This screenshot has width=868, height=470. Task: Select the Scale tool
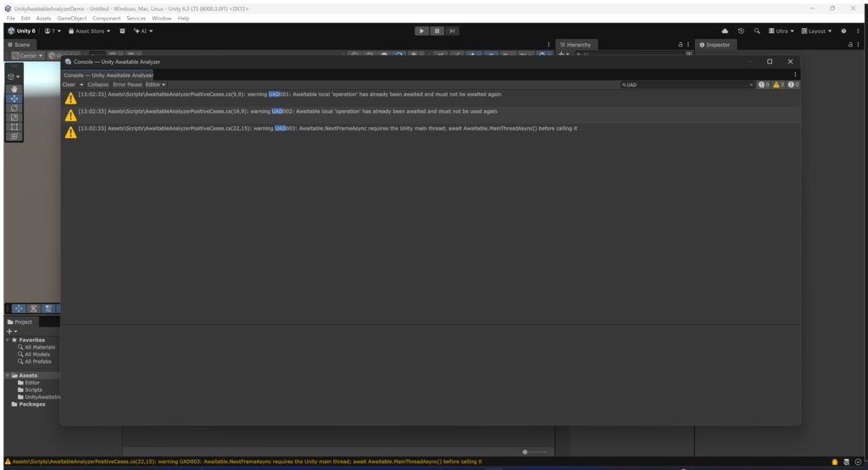(x=14, y=117)
